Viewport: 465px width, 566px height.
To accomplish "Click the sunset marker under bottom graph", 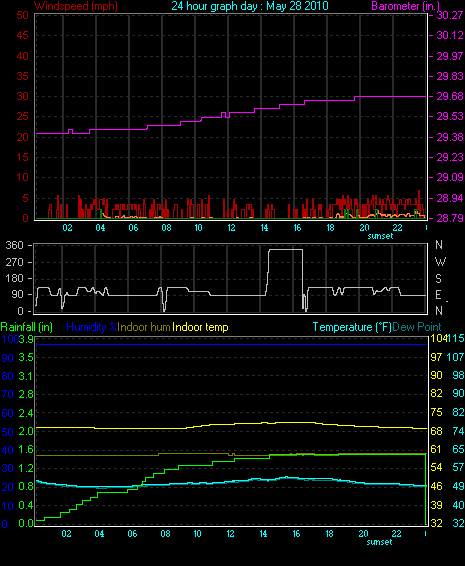I will [x=379, y=542].
